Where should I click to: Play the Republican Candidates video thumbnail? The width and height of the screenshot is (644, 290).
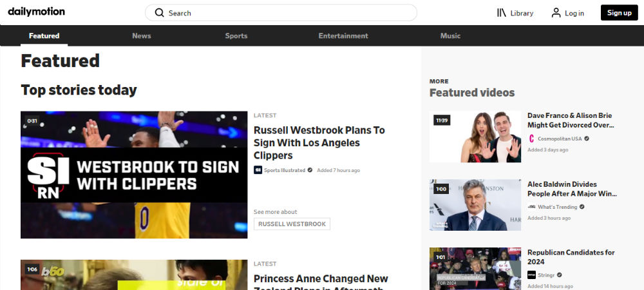475,269
